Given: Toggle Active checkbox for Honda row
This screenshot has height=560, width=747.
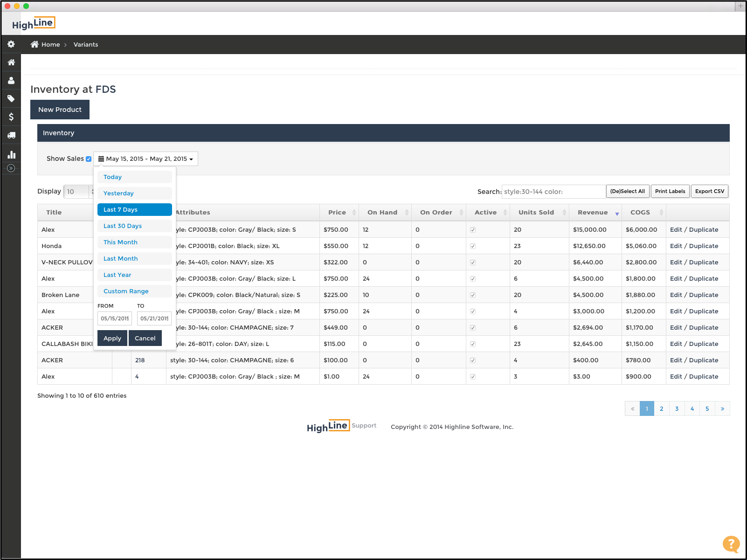Looking at the screenshot, I should tap(473, 246).
